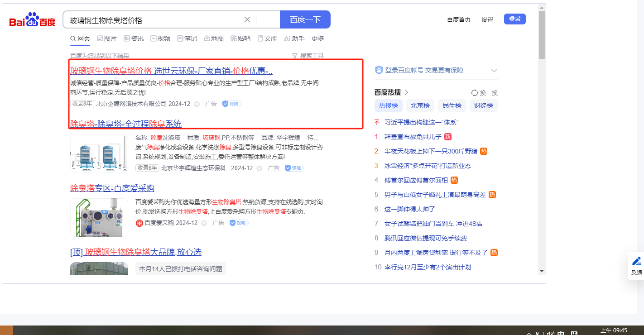Switch to the 图片 search tab
Viewport: 644px width, 335px height.
point(106,38)
